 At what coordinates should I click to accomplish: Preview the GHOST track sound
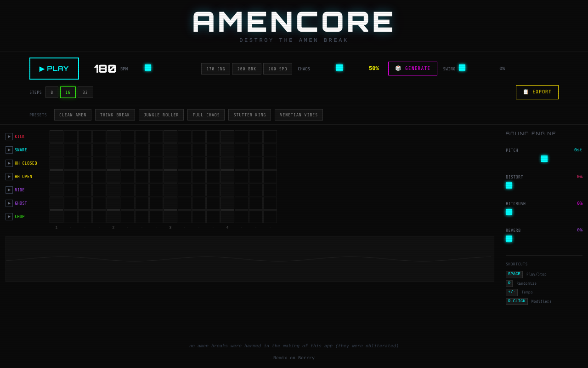(x=9, y=203)
